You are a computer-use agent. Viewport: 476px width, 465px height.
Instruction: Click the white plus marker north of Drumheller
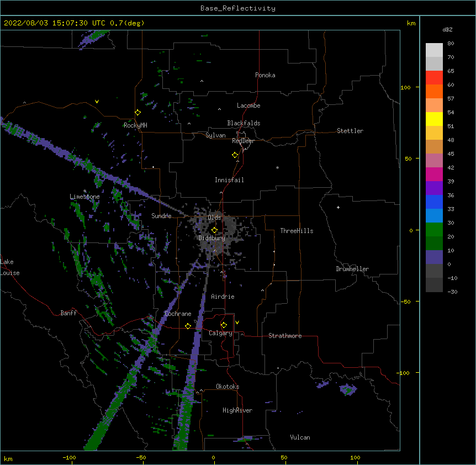(338, 207)
